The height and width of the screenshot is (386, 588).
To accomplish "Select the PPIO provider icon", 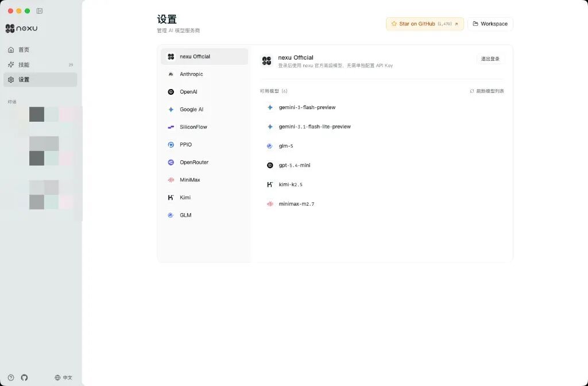I will click(171, 144).
